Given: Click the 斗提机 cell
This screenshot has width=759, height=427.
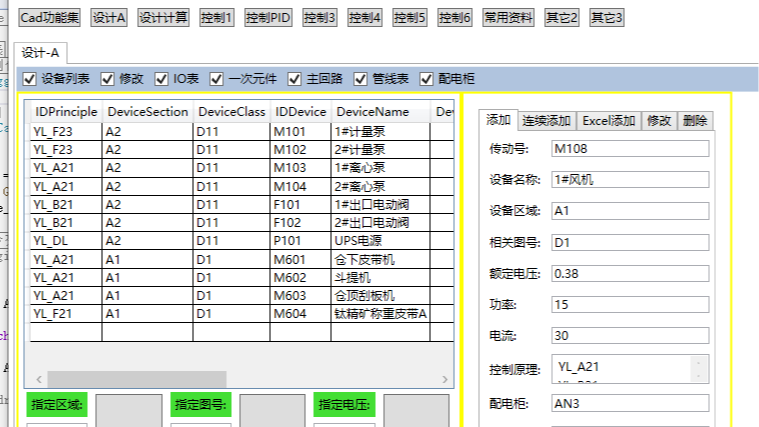Looking at the screenshot, I should 380,277.
